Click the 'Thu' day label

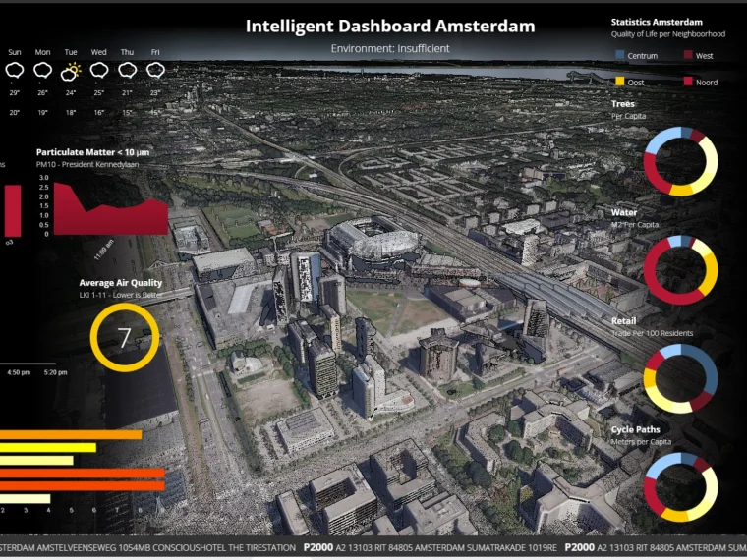coord(127,52)
